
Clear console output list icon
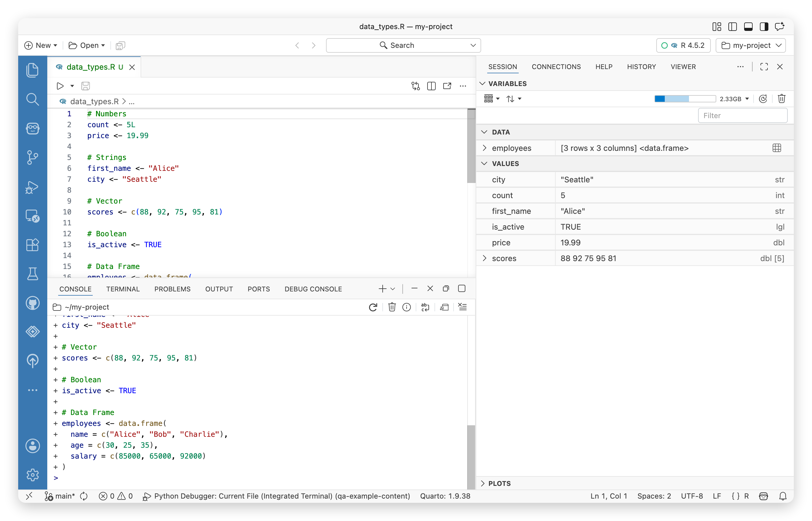(462, 307)
